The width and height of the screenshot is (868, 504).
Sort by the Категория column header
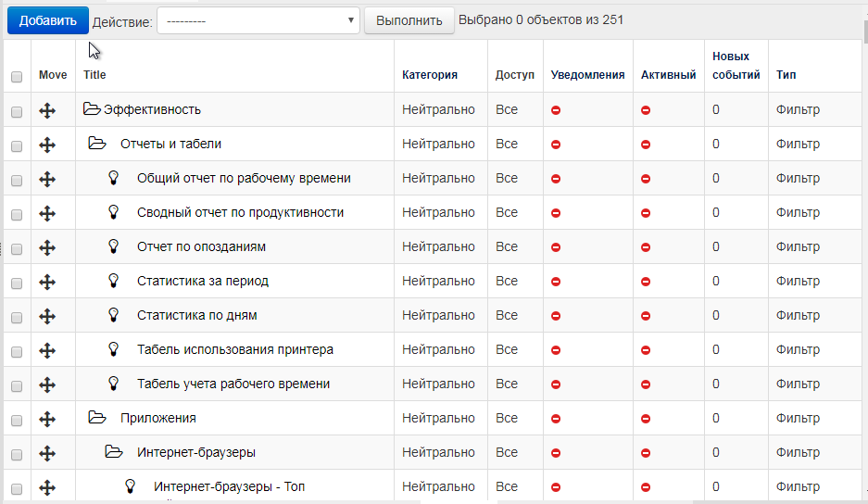[x=430, y=75]
